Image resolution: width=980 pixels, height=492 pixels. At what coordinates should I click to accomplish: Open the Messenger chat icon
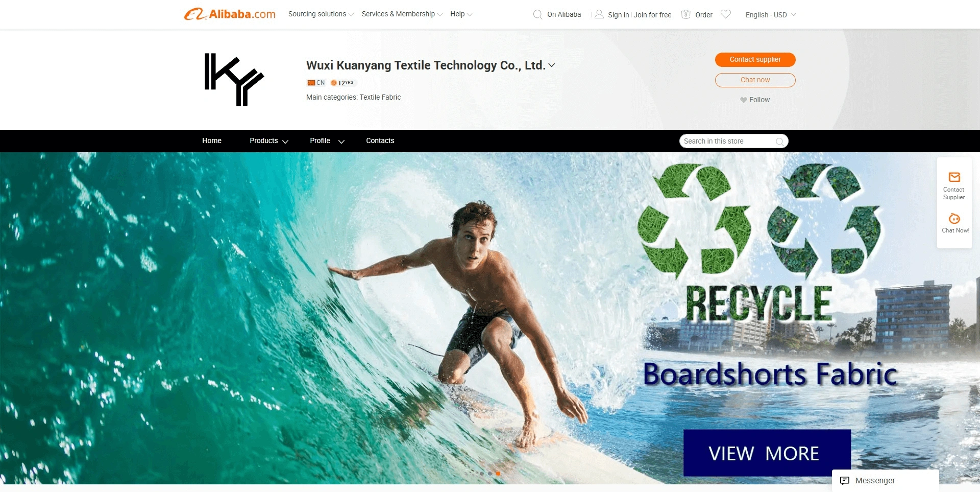pyautogui.click(x=845, y=480)
